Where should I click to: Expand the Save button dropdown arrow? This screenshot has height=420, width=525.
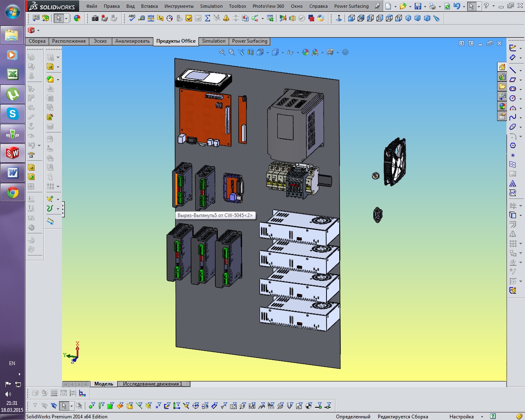(x=425, y=7)
